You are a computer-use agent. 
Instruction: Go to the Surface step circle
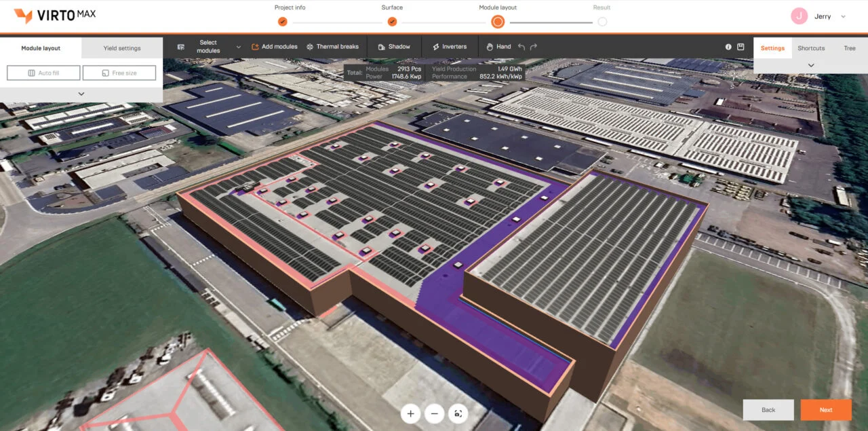392,22
